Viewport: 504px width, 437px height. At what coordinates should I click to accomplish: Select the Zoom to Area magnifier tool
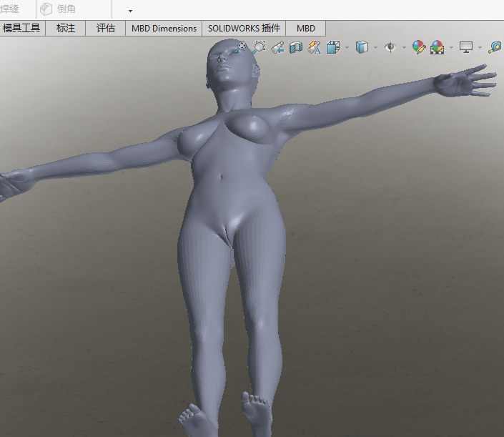[259, 47]
